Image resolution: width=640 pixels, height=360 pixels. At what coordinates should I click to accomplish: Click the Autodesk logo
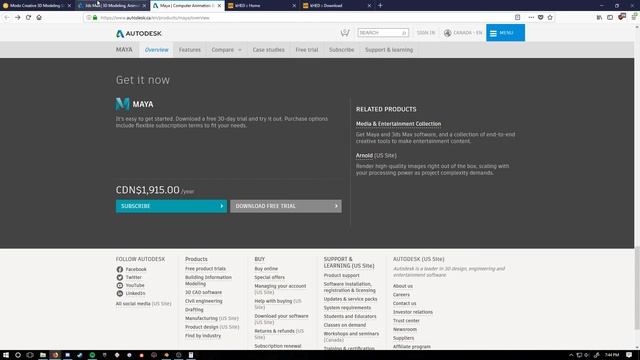(x=139, y=33)
